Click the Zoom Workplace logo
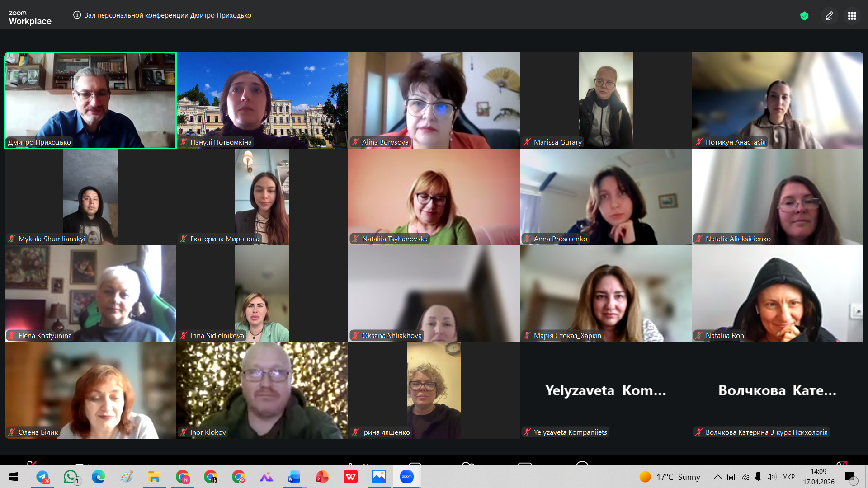 pyautogui.click(x=30, y=18)
